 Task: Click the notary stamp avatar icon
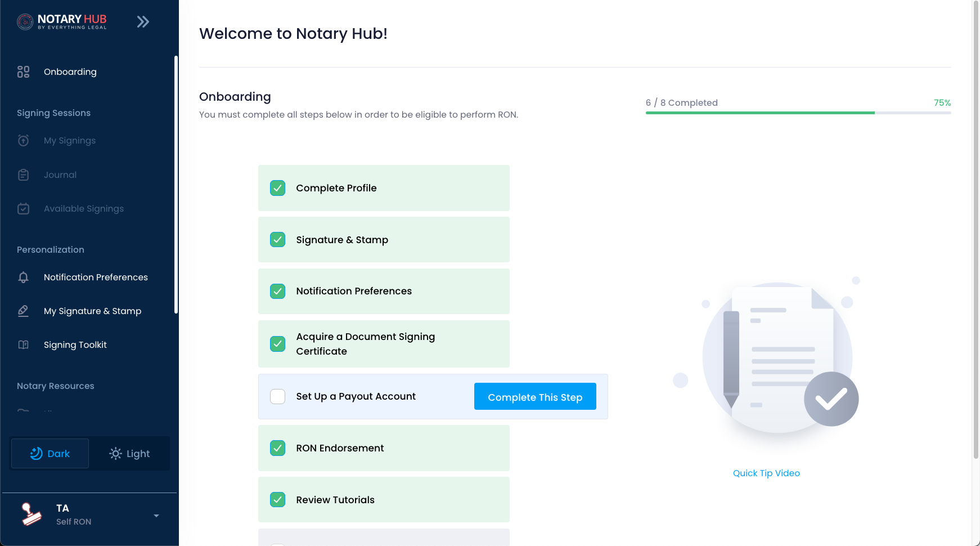coord(32,514)
